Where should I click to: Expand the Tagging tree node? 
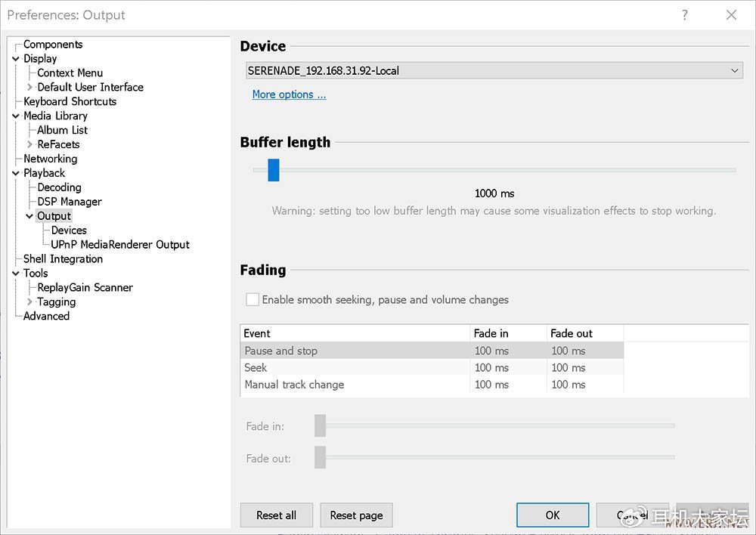point(29,302)
